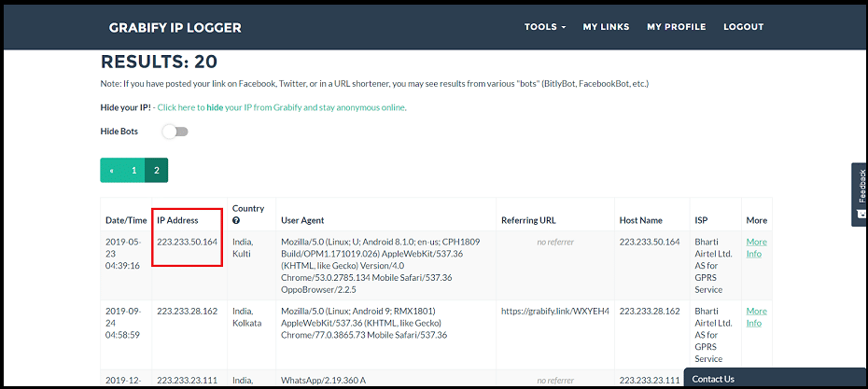Click the Feedback tab envelope icon

pyautogui.click(x=861, y=214)
